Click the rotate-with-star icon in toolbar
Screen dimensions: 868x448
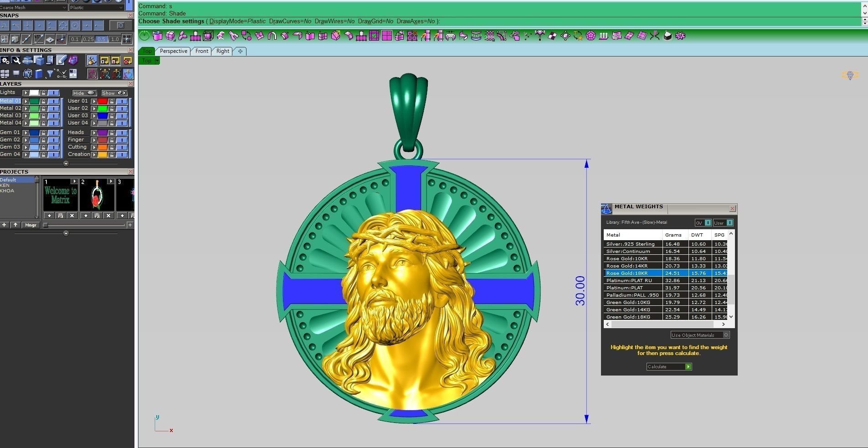(x=578, y=36)
